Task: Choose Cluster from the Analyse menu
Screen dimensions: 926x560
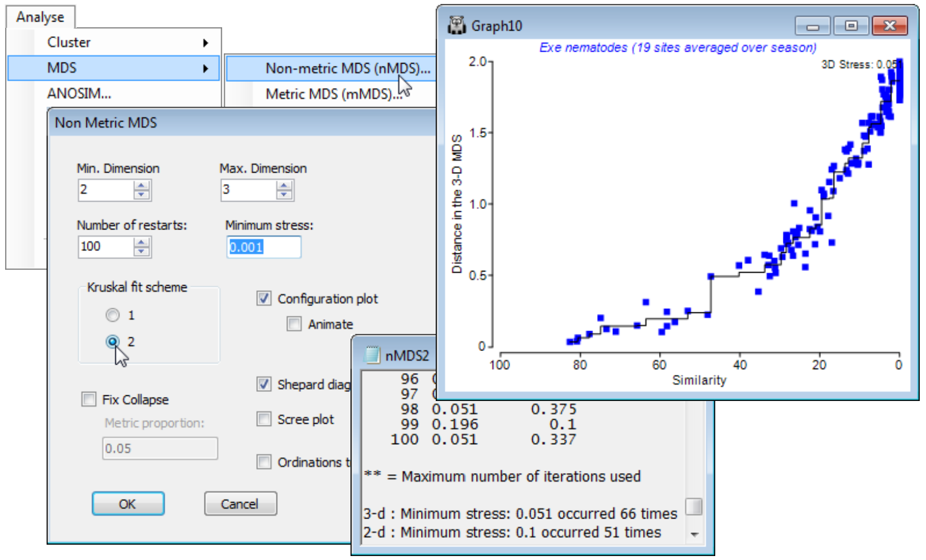Action: [x=114, y=43]
